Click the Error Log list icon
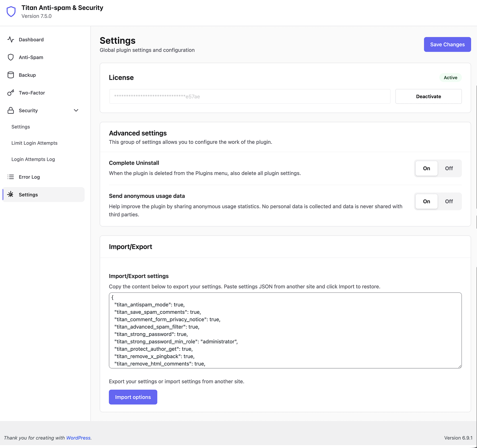 click(x=11, y=177)
